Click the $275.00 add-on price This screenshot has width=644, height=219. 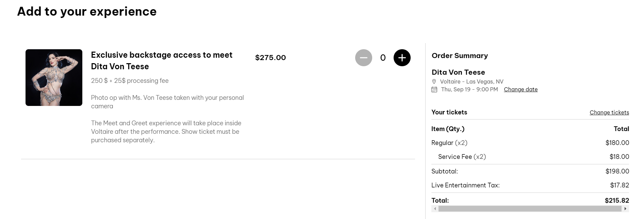[x=270, y=58]
